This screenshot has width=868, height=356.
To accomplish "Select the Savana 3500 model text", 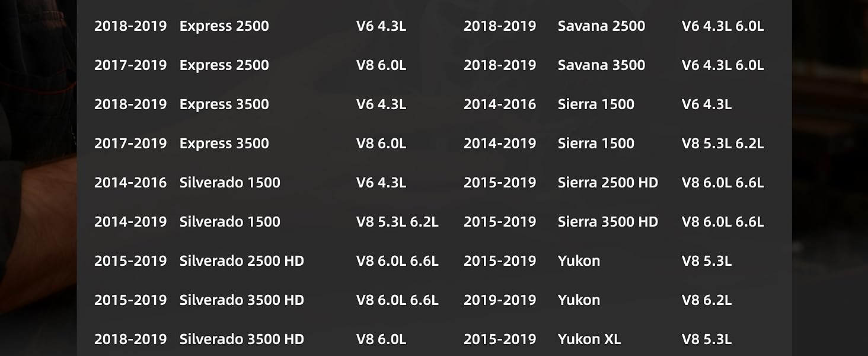I will click(601, 65).
